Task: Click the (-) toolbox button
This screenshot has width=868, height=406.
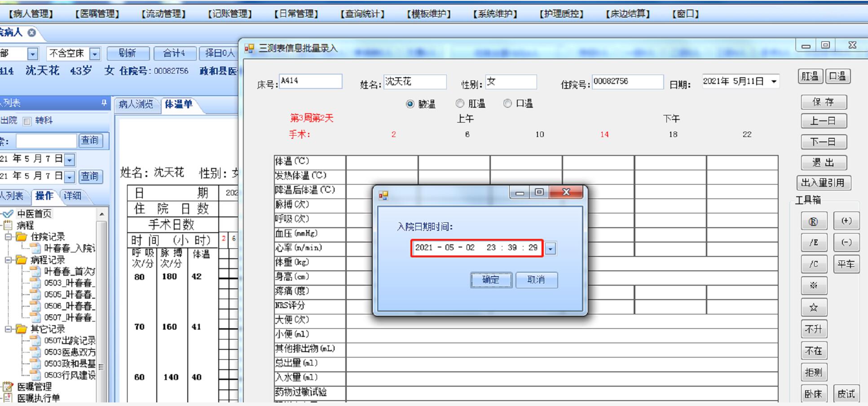Action: tap(846, 243)
